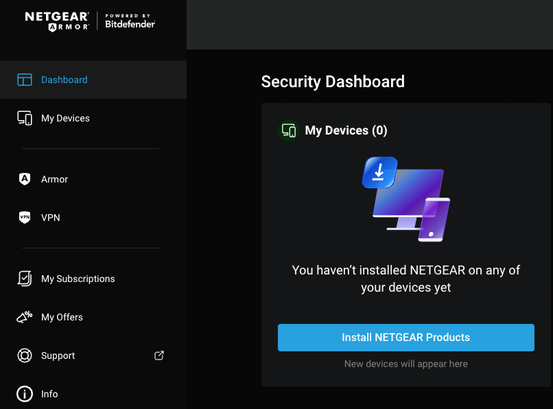Click 'New devices will appear here' text
The image size is (553, 409).
tap(406, 364)
